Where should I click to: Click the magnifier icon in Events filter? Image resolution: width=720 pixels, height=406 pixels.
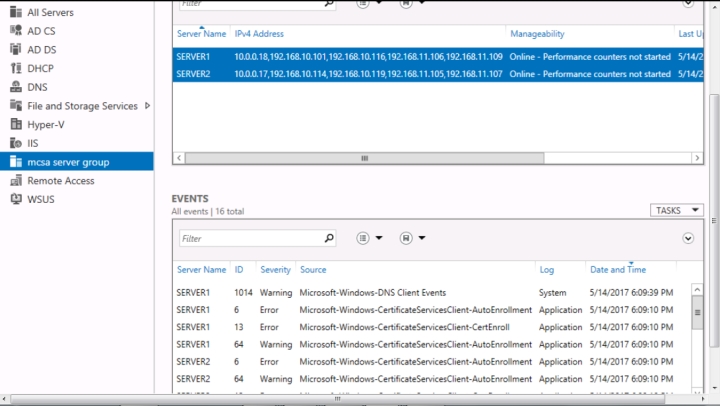[329, 239]
